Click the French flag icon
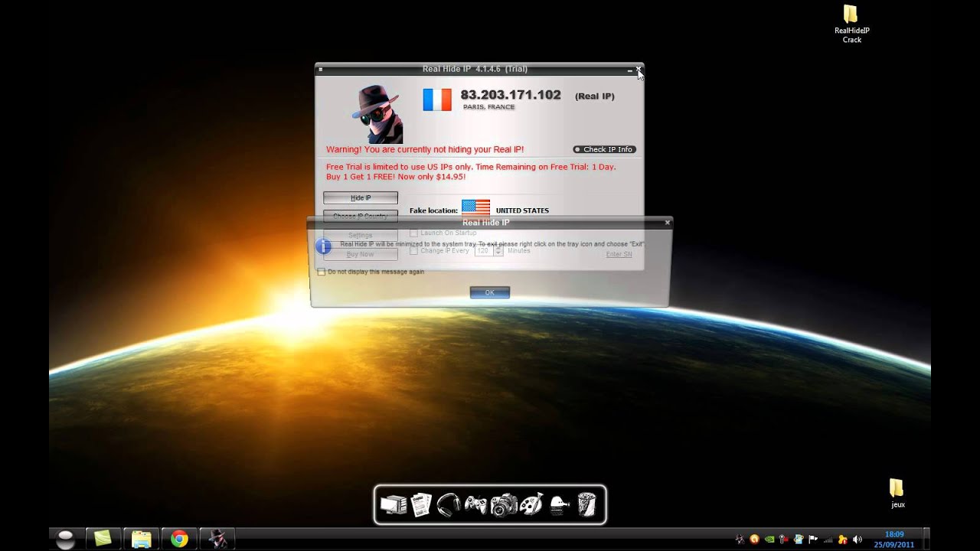The image size is (980, 551). point(437,99)
